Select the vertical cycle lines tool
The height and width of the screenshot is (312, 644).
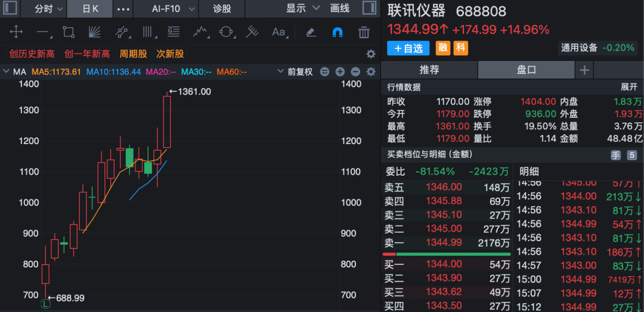(x=147, y=32)
